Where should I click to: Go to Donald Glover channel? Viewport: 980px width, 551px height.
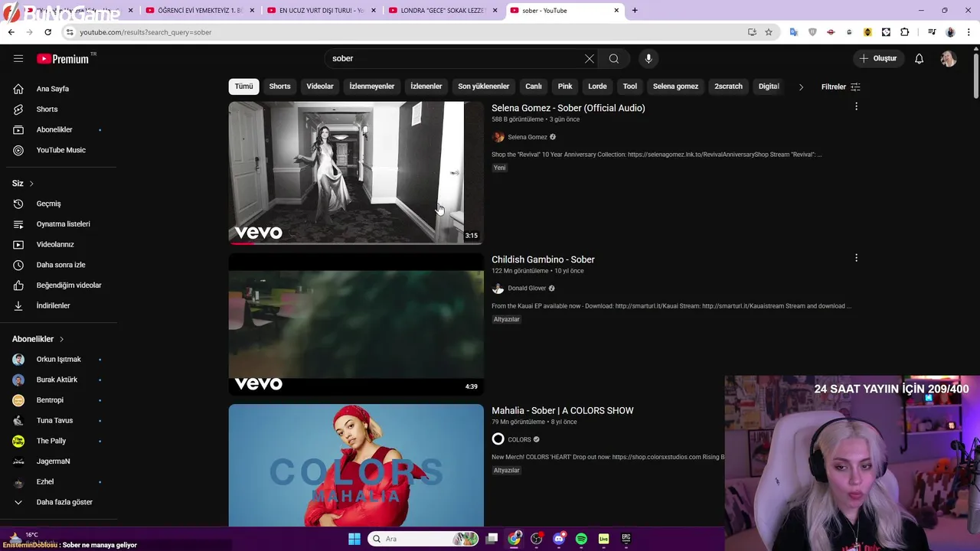[x=527, y=289]
